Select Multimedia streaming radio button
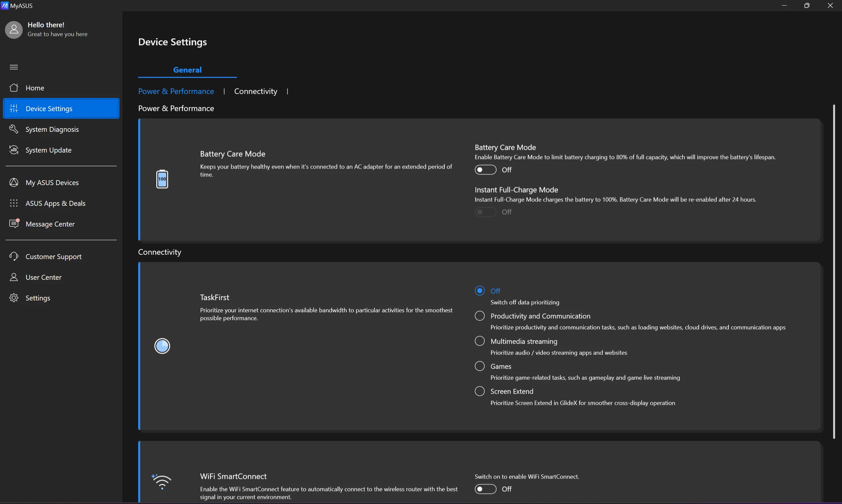 click(x=480, y=341)
